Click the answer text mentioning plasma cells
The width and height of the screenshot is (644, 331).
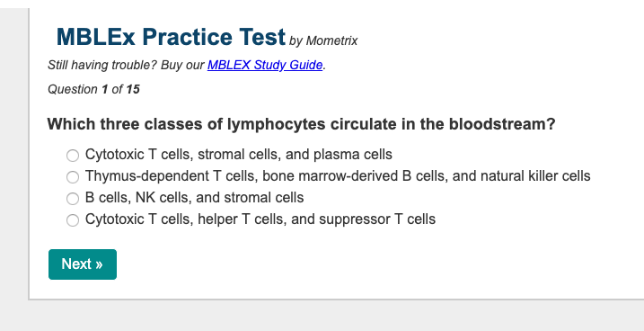[239, 154]
